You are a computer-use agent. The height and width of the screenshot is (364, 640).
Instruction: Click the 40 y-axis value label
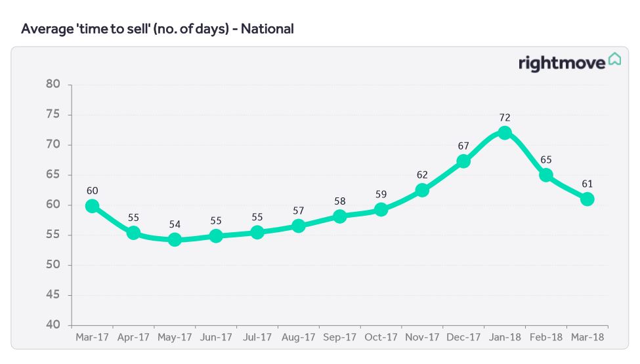click(x=53, y=325)
